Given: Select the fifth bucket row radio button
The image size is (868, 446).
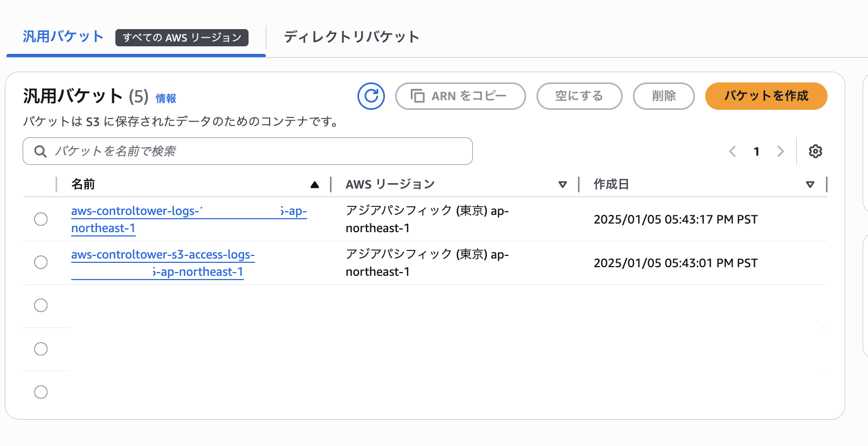Looking at the screenshot, I should coord(41,392).
